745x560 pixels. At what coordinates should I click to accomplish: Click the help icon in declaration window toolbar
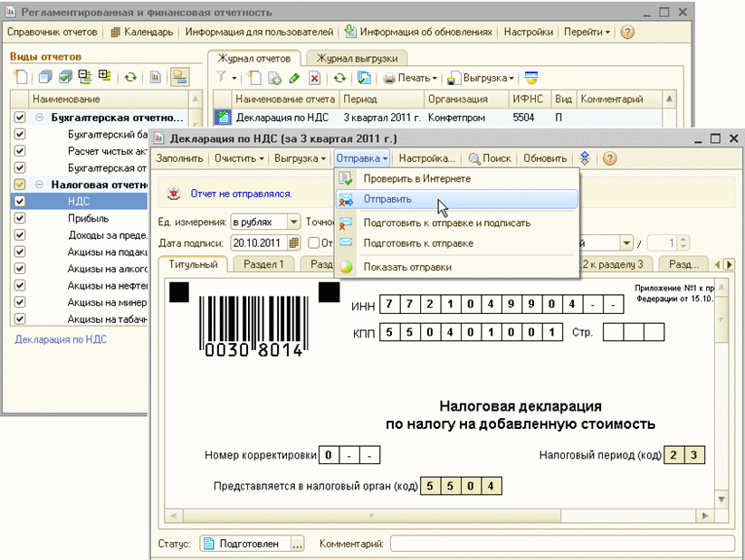point(609,158)
